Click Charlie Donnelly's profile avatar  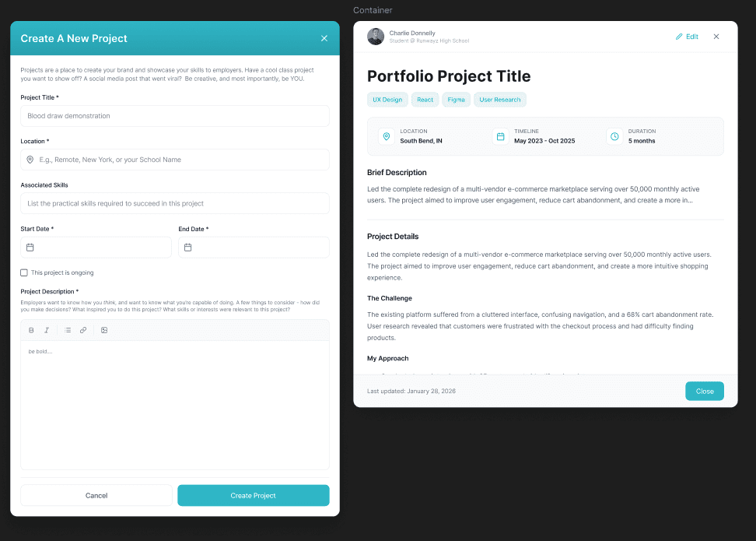coord(376,37)
